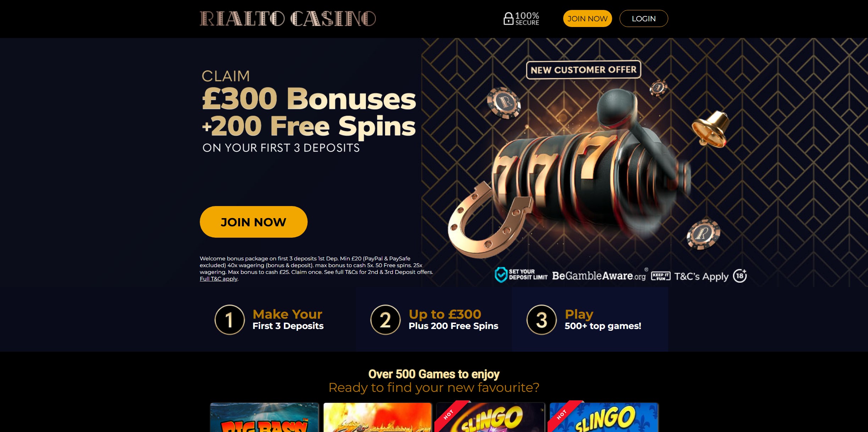The height and width of the screenshot is (432, 868).
Task: Click the Keep It Fun badge
Action: [x=660, y=276]
